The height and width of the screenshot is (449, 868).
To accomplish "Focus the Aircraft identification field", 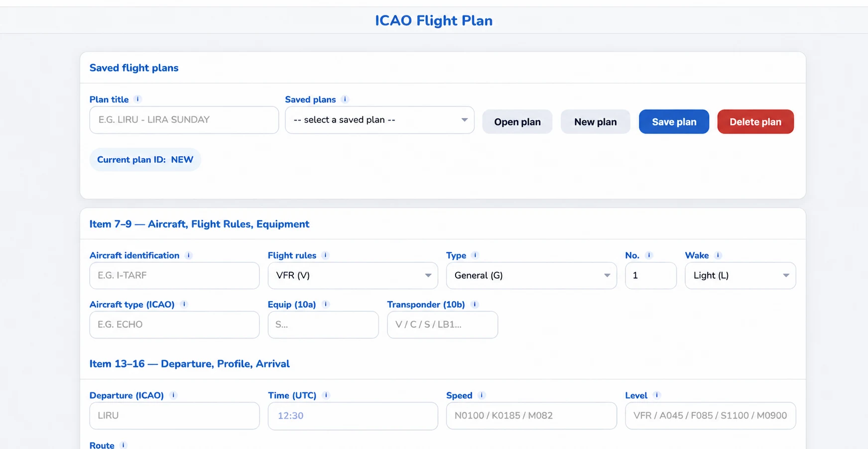I will (x=174, y=275).
